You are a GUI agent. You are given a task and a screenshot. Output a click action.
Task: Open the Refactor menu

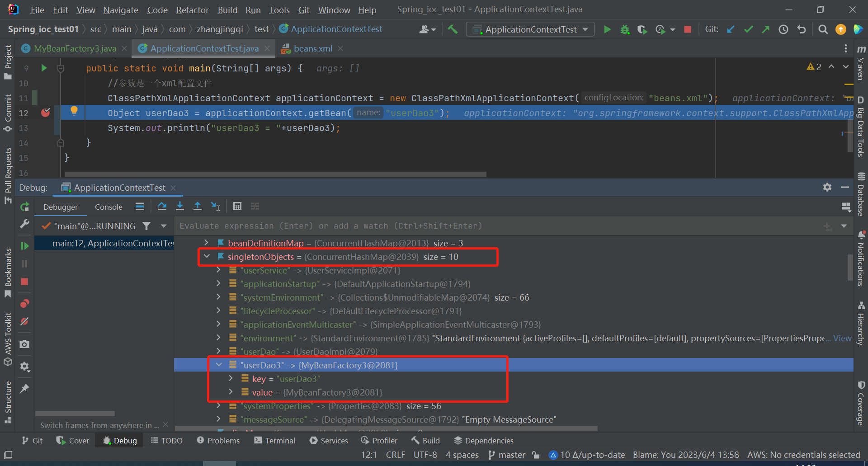click(192, 9)
